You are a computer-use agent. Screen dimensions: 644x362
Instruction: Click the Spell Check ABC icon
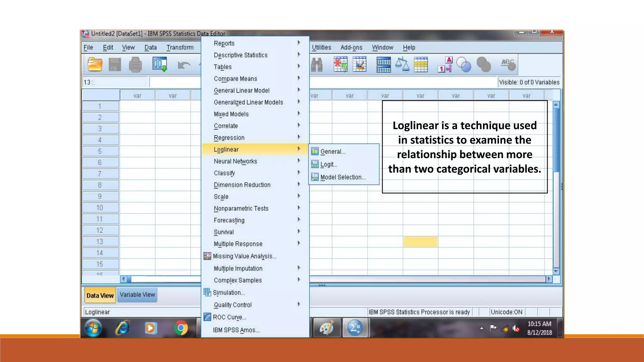point(508,65)
